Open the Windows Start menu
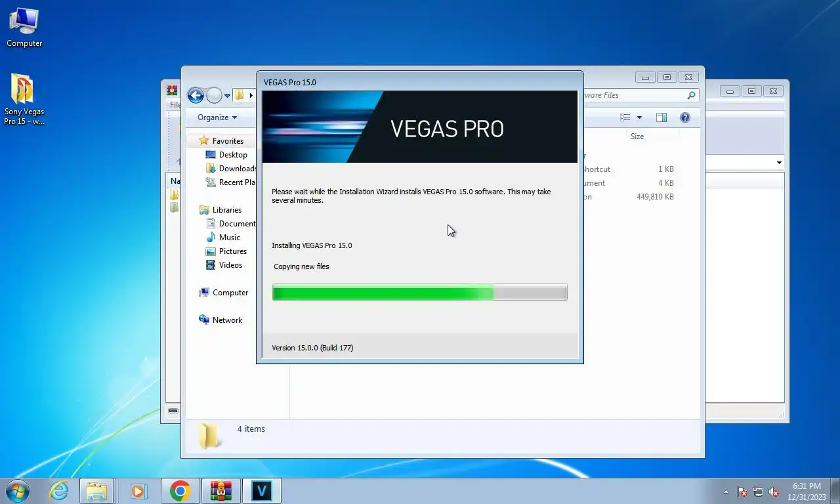Screen dimensions: 840x504 [17, 491]
